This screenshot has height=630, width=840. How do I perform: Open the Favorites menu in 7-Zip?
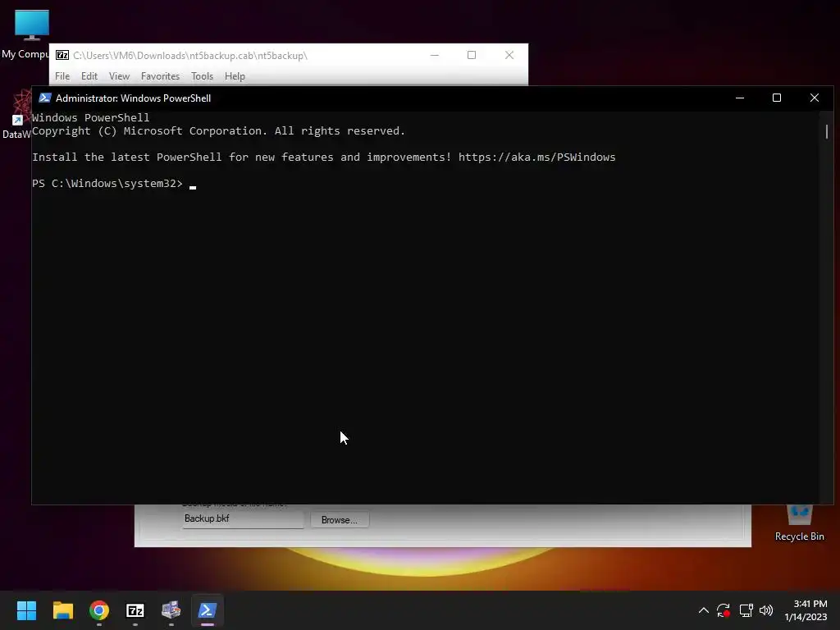[160, 76]
